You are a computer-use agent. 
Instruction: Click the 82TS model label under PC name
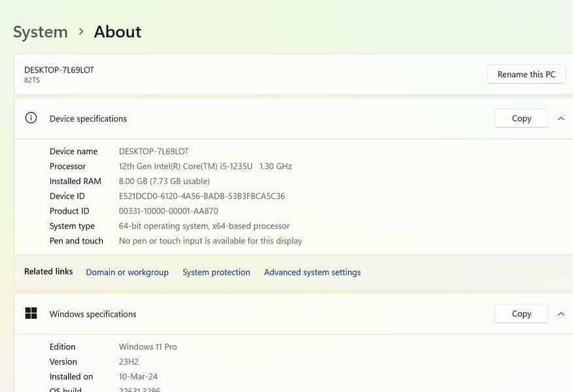point(32,80)
